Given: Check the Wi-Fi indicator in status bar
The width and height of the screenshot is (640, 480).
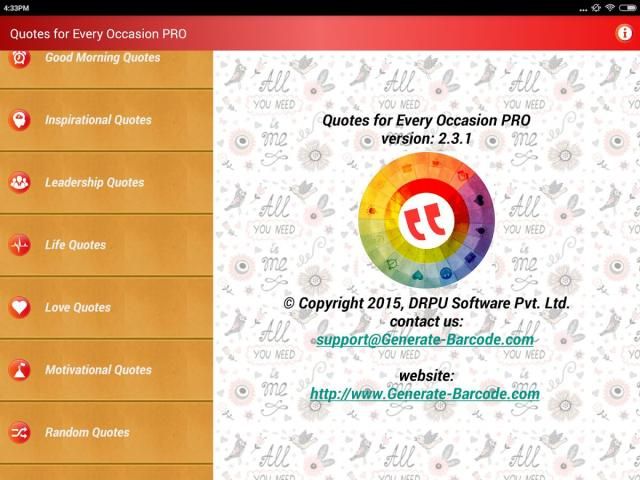Looking at the screenshot, I should coord(610,7).
